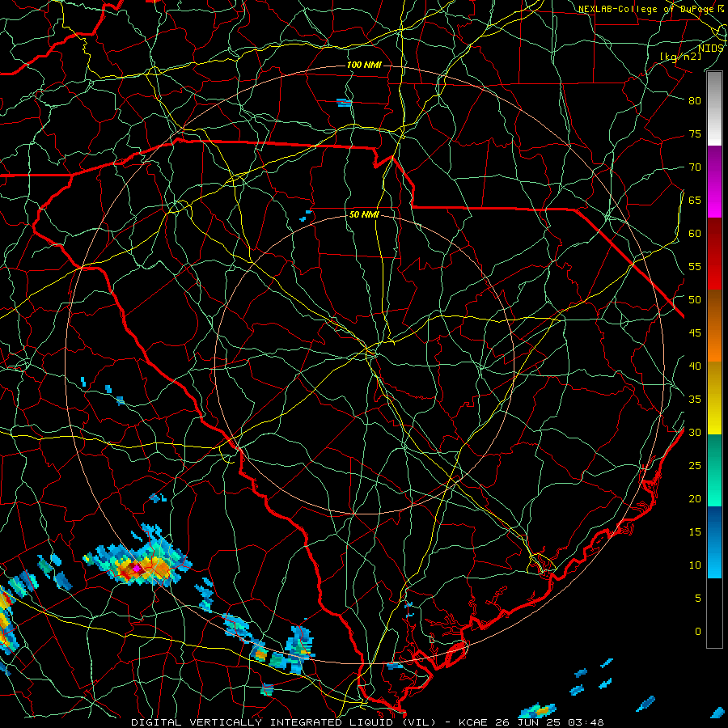Click the scale value 55
Screen dimensions: 728x728
695,267
